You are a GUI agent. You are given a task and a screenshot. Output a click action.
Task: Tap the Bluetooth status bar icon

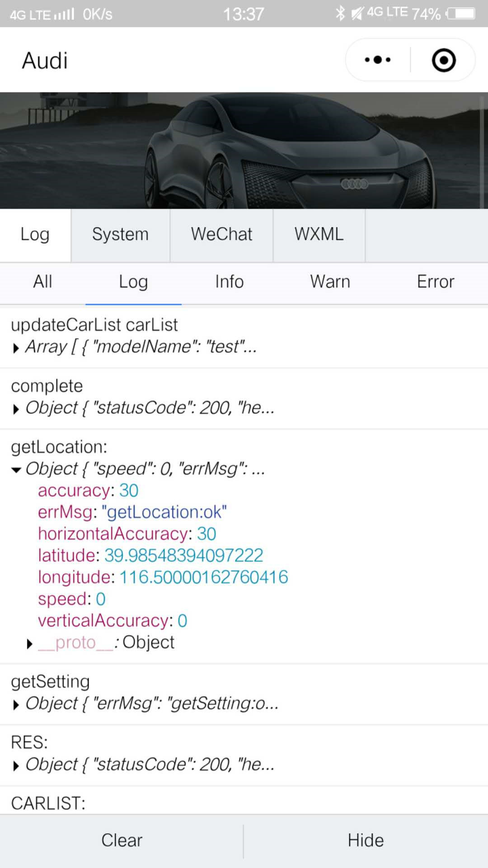point(340,14)
